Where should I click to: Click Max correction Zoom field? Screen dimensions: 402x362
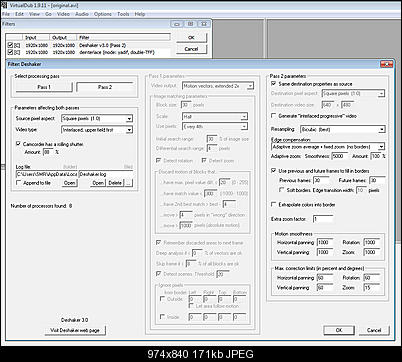(x=372, y=288)
